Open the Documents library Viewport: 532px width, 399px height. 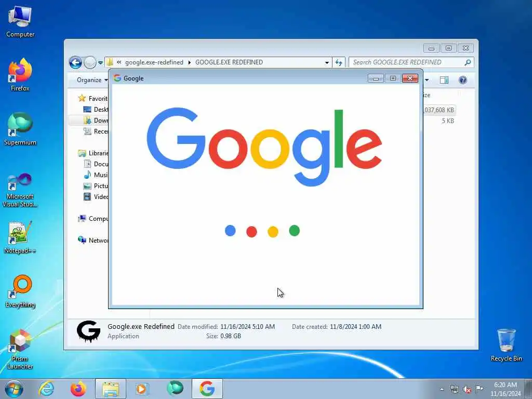[x=96, y=164]
